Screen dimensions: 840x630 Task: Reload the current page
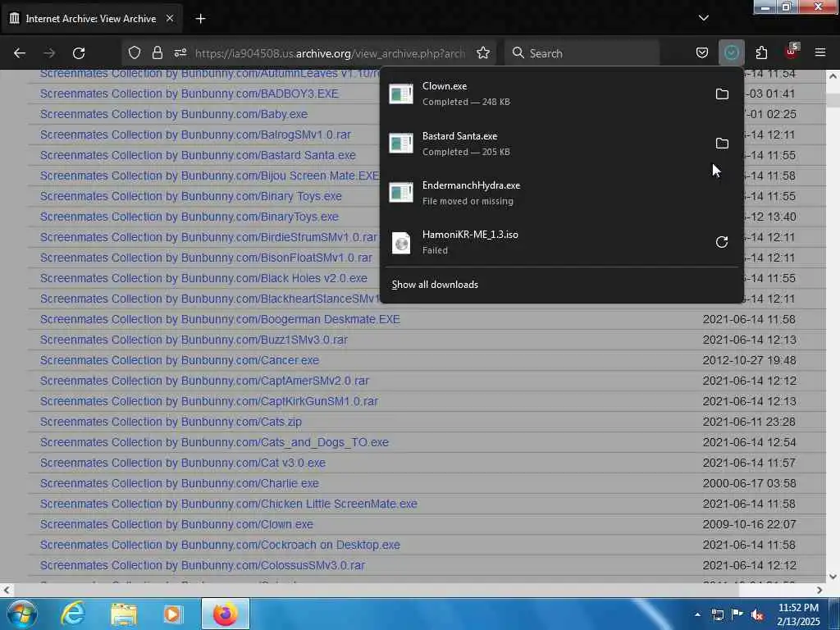(x=79, y=53)
